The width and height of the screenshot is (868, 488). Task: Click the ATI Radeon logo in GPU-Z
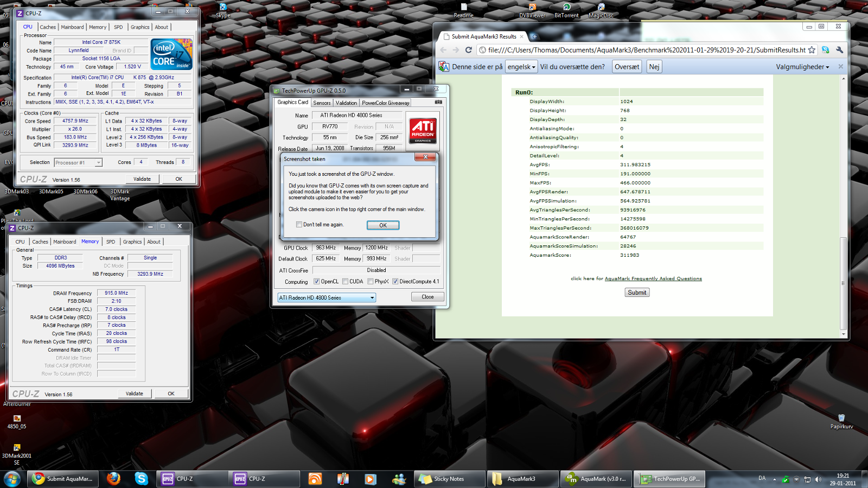coord(423,131)
